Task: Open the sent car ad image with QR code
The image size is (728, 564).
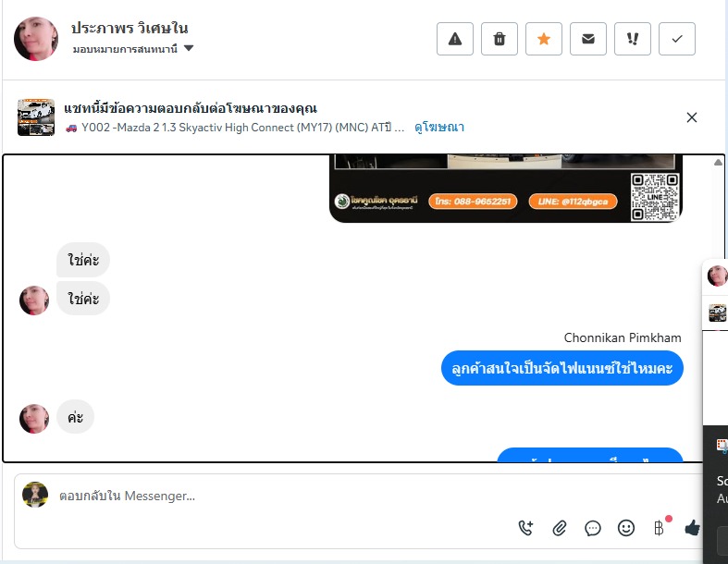Action: (x=506, y=189)
